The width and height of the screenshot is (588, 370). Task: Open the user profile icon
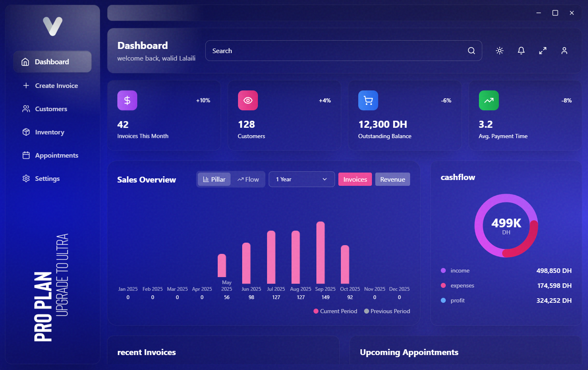click(564, 51)
